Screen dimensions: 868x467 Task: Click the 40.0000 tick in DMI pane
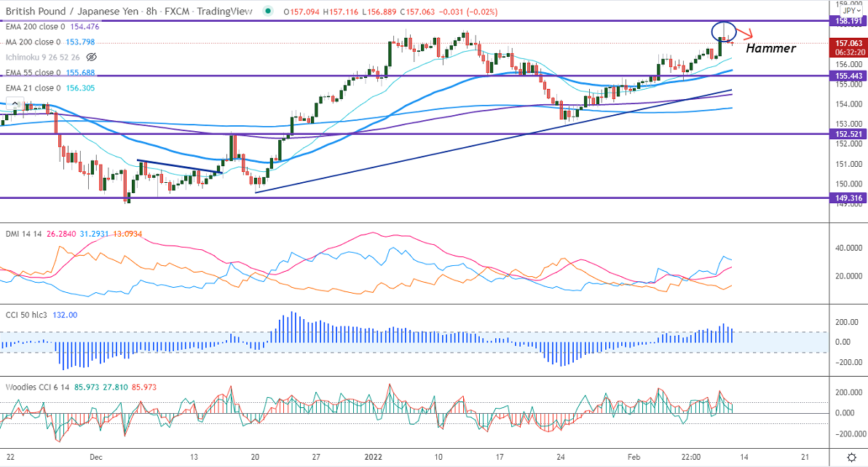pos(848,248)
